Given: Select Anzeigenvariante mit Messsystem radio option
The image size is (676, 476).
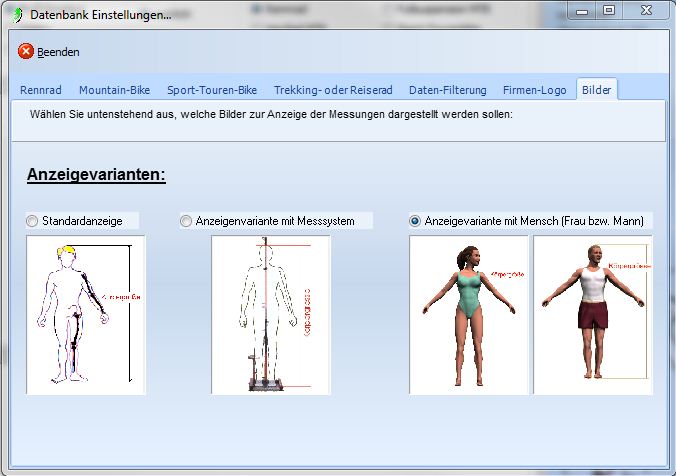Looking at the screenshot, I should (187, 220).
